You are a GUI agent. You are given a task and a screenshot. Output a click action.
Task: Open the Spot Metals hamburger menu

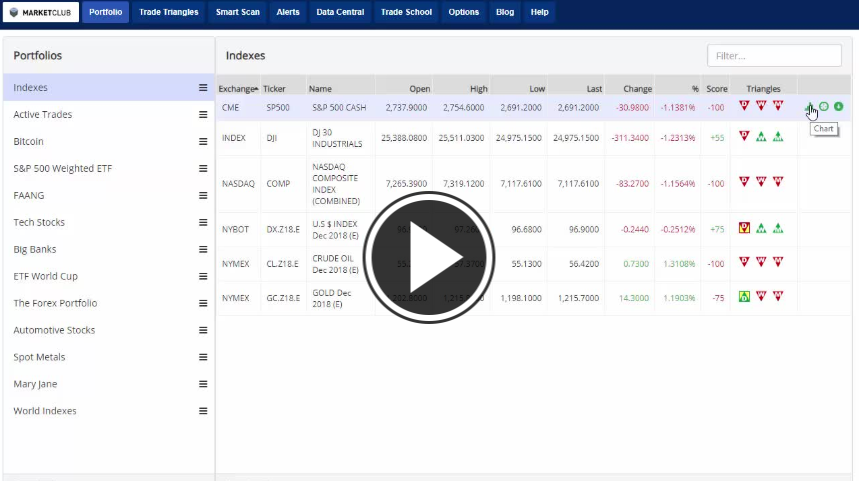coord(203,357)
